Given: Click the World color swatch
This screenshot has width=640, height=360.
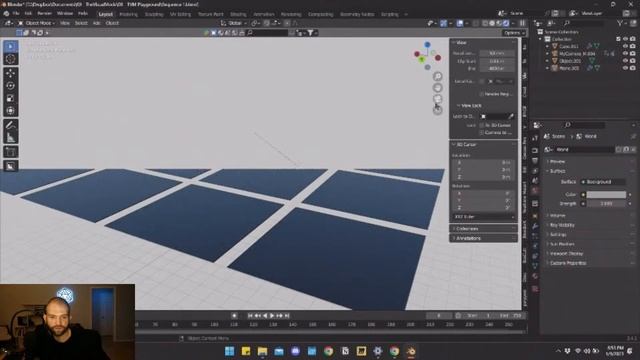Looking at the screenshot, I should click(606, 194).
